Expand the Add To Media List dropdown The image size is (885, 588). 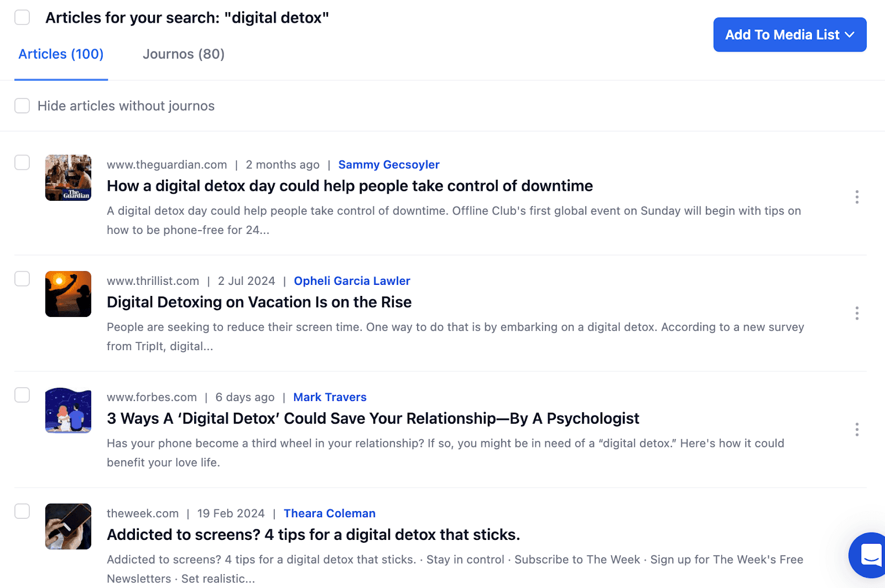(789, 35)
